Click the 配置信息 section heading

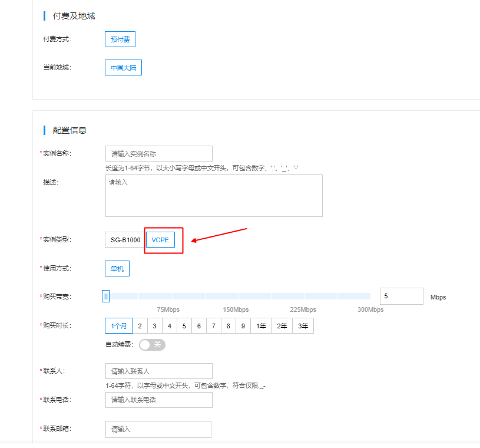point(70,130)
